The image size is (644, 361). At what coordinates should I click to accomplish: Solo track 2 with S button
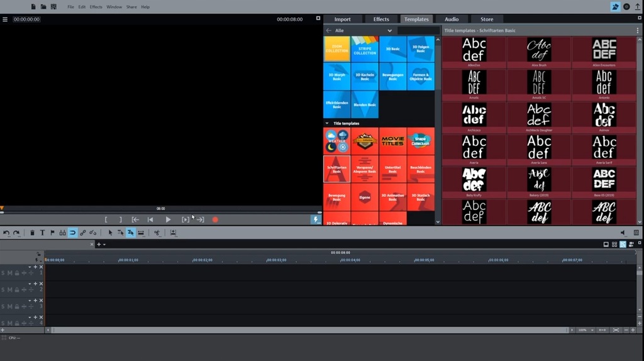[3, 290]
